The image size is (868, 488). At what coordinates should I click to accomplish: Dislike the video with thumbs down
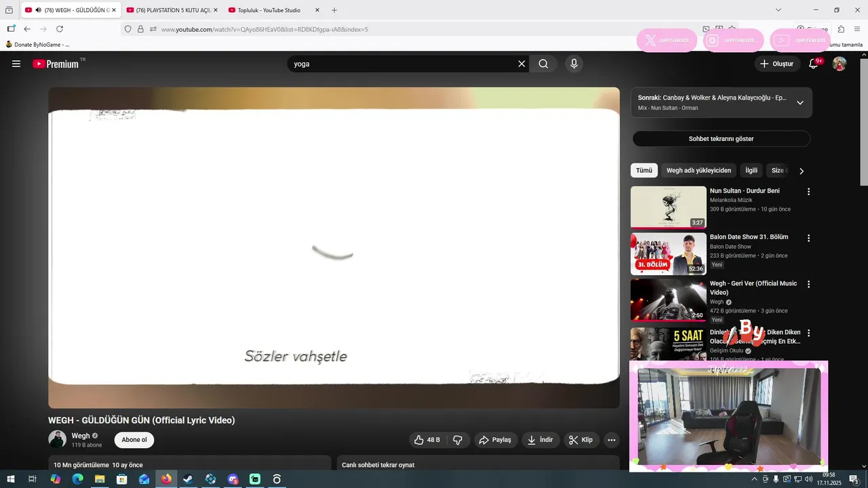[458, 440]
